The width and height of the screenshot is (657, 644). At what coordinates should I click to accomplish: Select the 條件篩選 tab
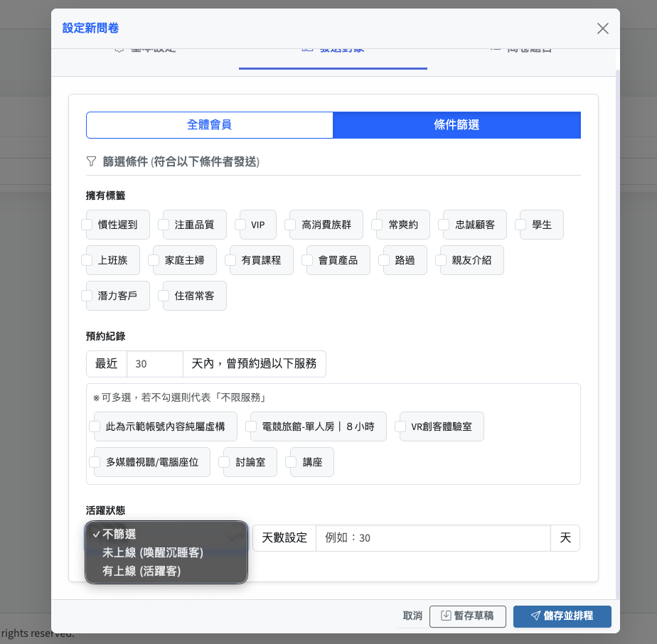pos(456,125)
